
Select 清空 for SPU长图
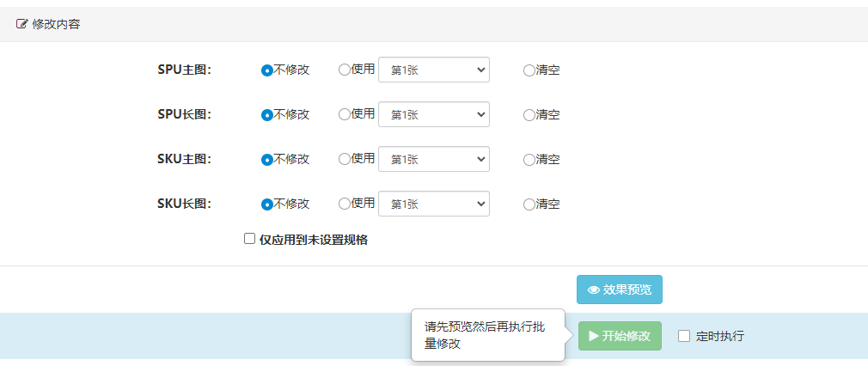(529, 115)
